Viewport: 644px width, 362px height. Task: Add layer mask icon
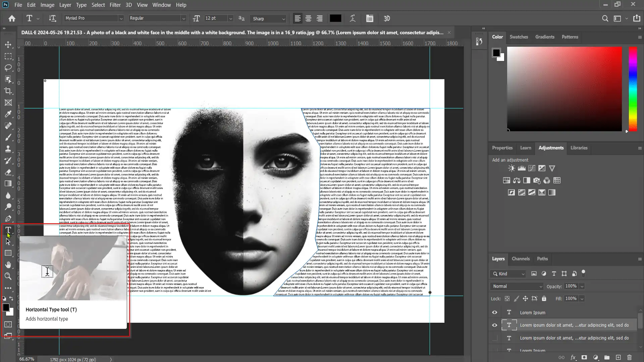point(584,357)
